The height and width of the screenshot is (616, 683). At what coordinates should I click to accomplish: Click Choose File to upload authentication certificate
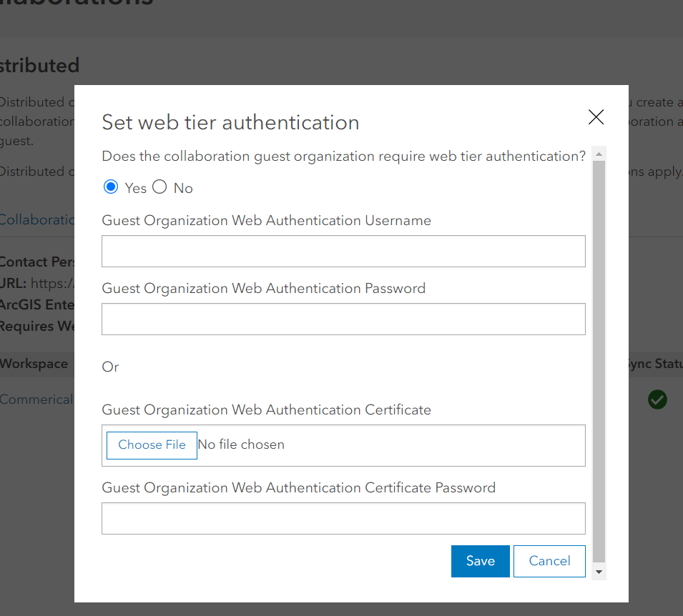(151, 444)
